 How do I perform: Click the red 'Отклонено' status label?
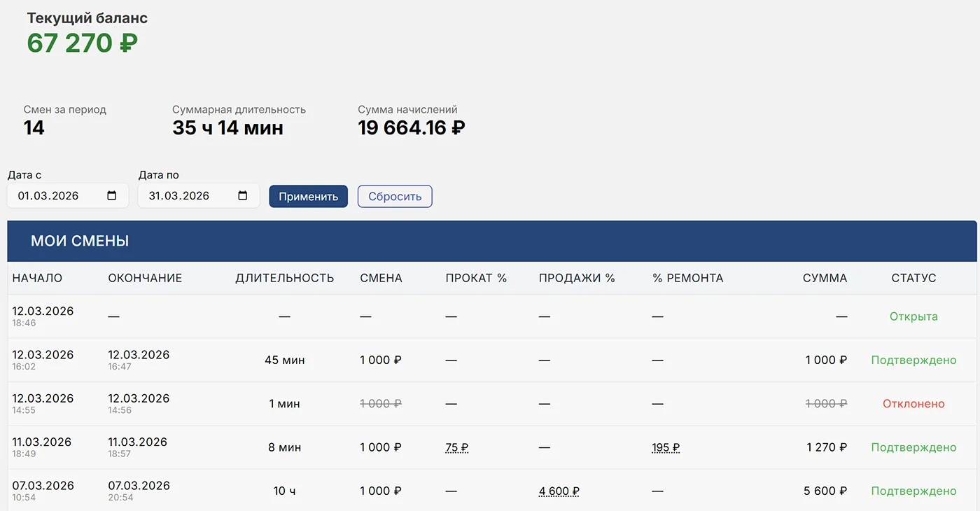pos(913,404)
